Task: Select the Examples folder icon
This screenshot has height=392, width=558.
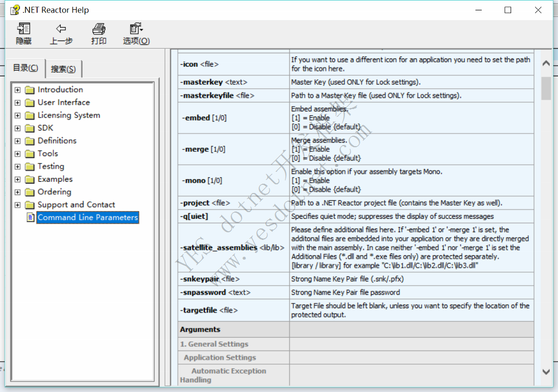Action: pos(30,180)
